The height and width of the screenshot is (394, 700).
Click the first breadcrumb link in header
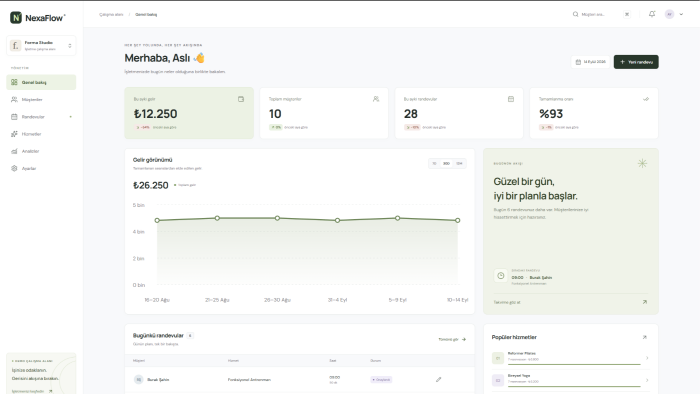[111, 15]
